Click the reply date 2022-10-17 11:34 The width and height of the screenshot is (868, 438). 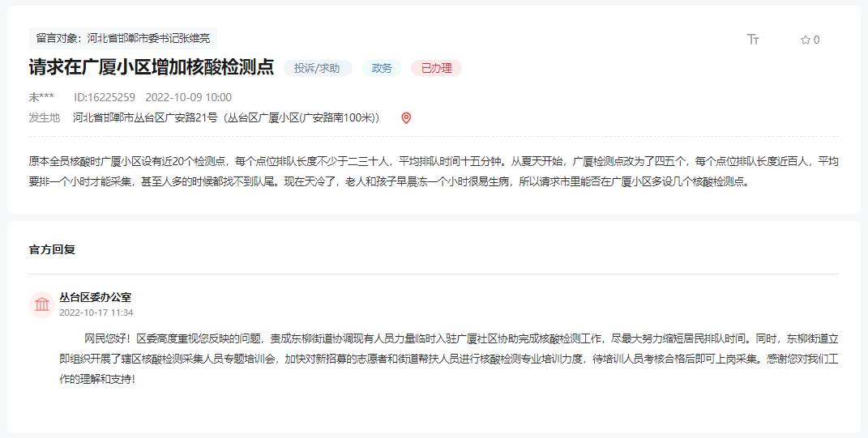tap(96, 313)
